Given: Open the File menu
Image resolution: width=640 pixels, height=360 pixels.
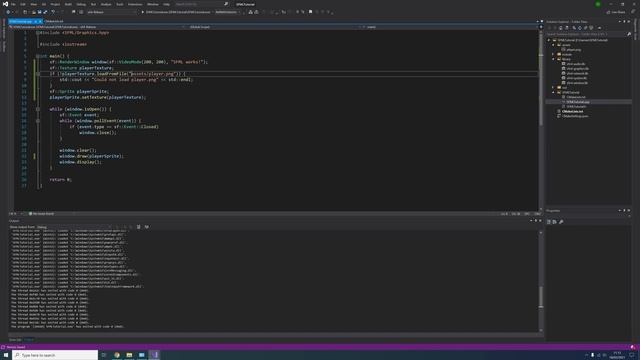Looking at the screenshot, I should [13, 4].
